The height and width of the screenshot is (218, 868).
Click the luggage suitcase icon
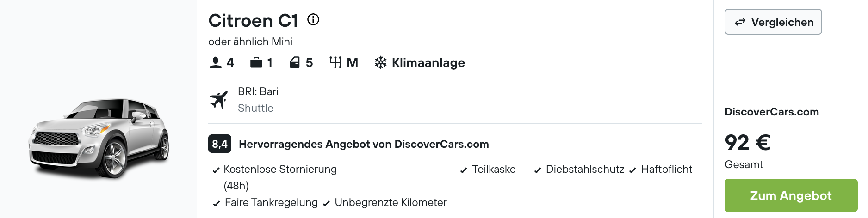[256, 62]
